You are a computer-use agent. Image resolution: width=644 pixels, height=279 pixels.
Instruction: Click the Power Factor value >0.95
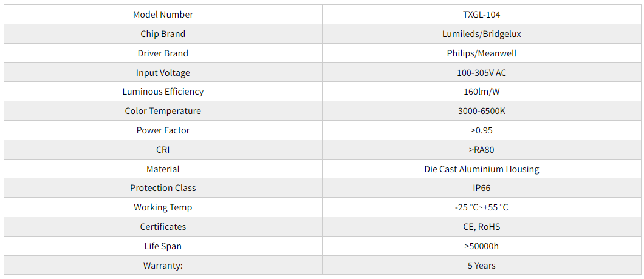click(x=481, y=130)
